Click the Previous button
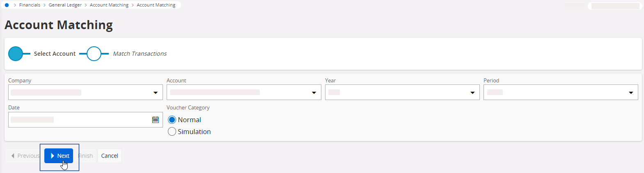Viewport: 644px width, 173px height. point(25,156)
